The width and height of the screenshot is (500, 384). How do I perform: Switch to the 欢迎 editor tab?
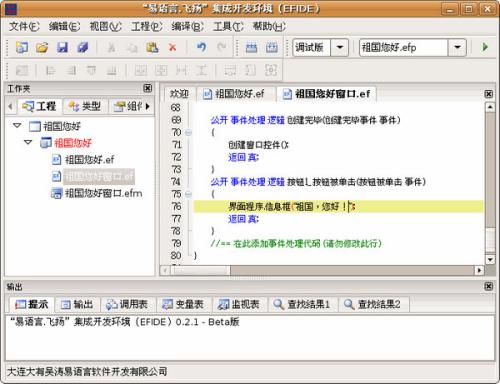tap(179, 94)
